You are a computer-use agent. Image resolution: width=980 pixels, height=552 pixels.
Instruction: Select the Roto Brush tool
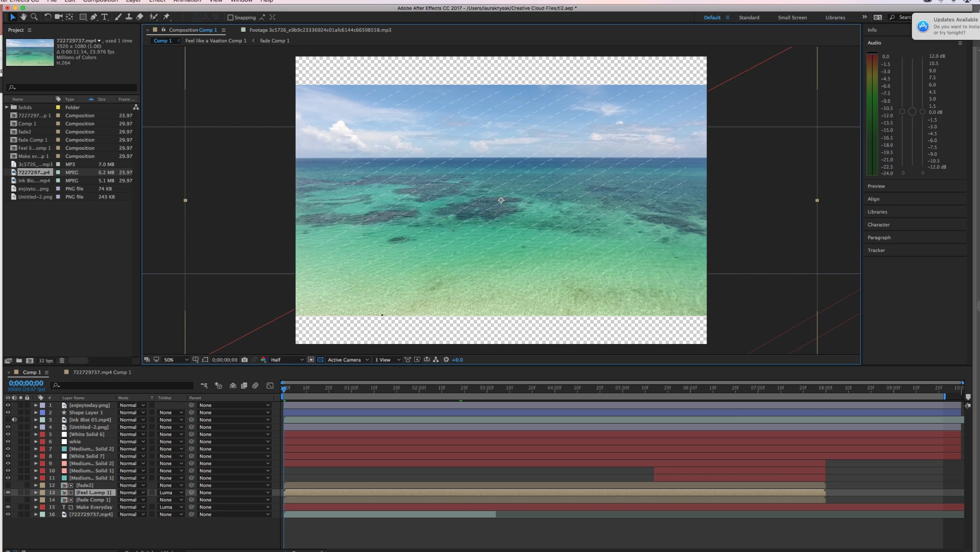[153, 17]
